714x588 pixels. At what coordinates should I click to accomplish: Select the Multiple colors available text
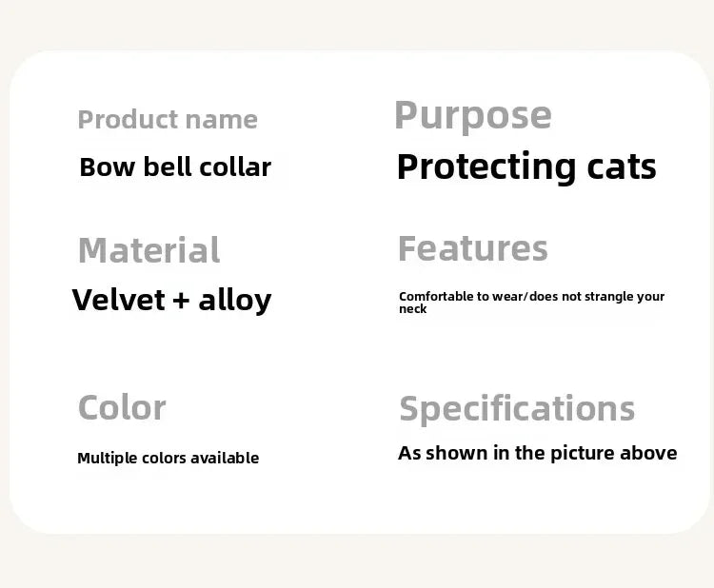[168, 459]
